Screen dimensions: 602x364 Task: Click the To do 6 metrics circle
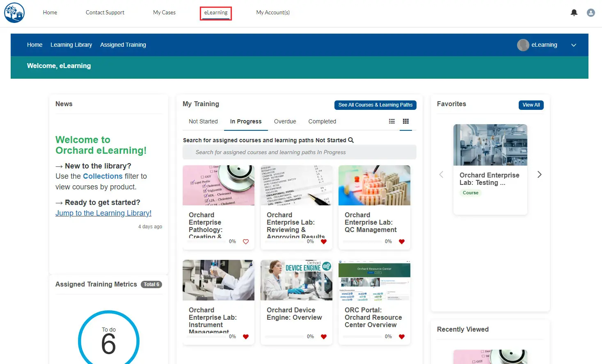[x=109, y=341]
